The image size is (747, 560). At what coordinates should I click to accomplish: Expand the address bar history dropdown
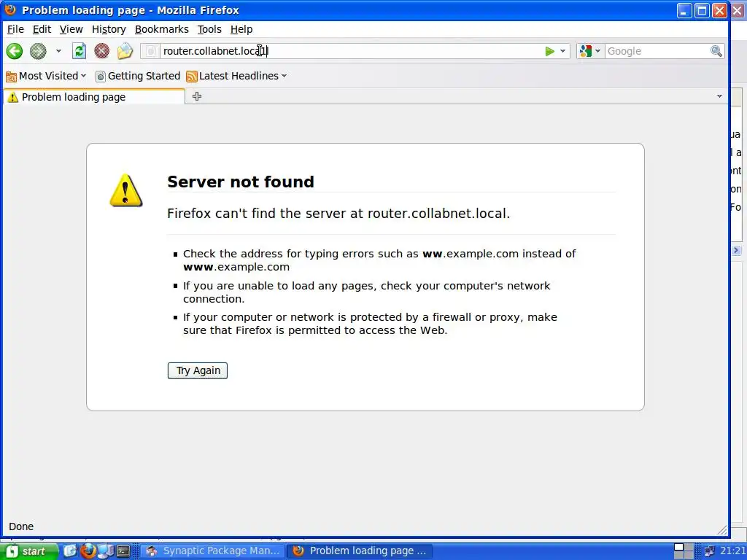(562, 51)
